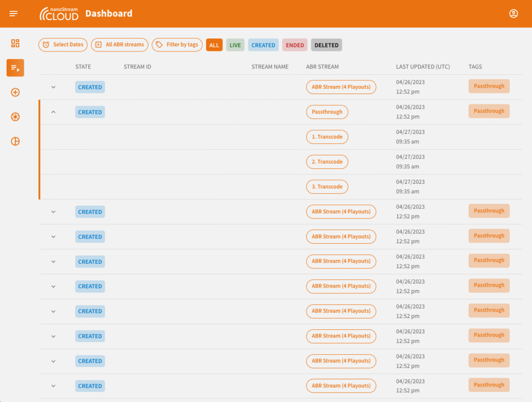532x402 pixels.
Task: Collapse the expanded Passthrough stream row
Action: [x=53, y=112]
